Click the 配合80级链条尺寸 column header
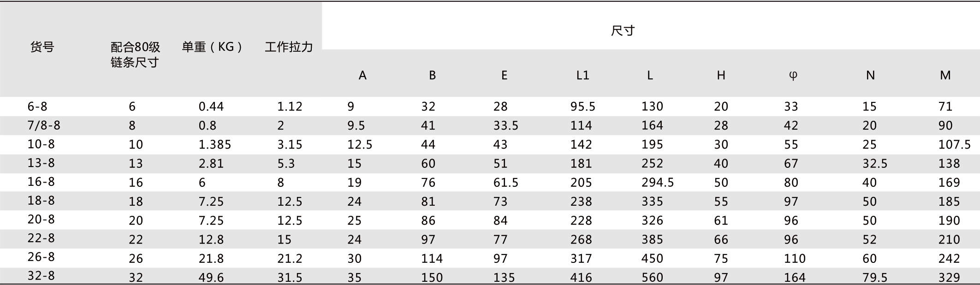Viewport: 980px width, 285px height. coord(135,54)
